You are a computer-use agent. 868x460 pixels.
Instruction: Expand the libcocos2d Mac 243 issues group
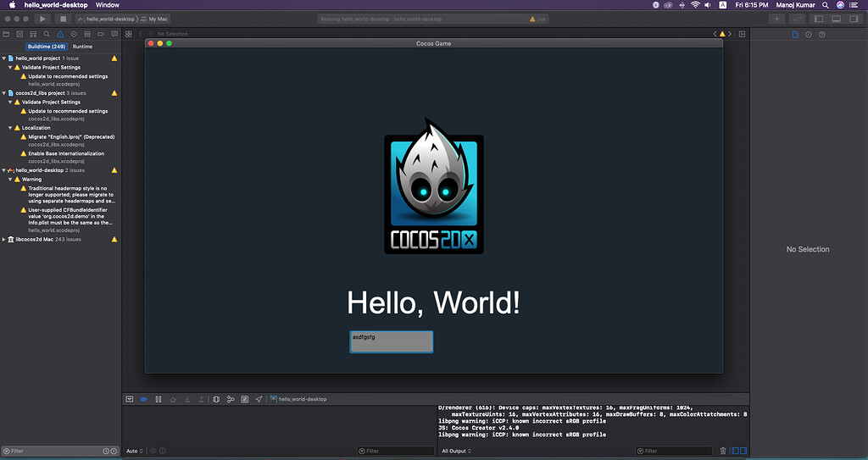pos(4,239)
